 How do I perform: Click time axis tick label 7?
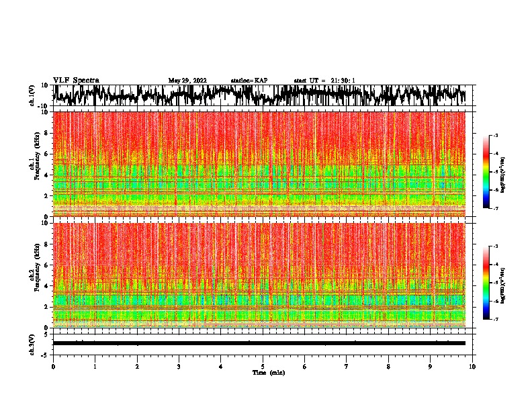[x=347, y=367]
